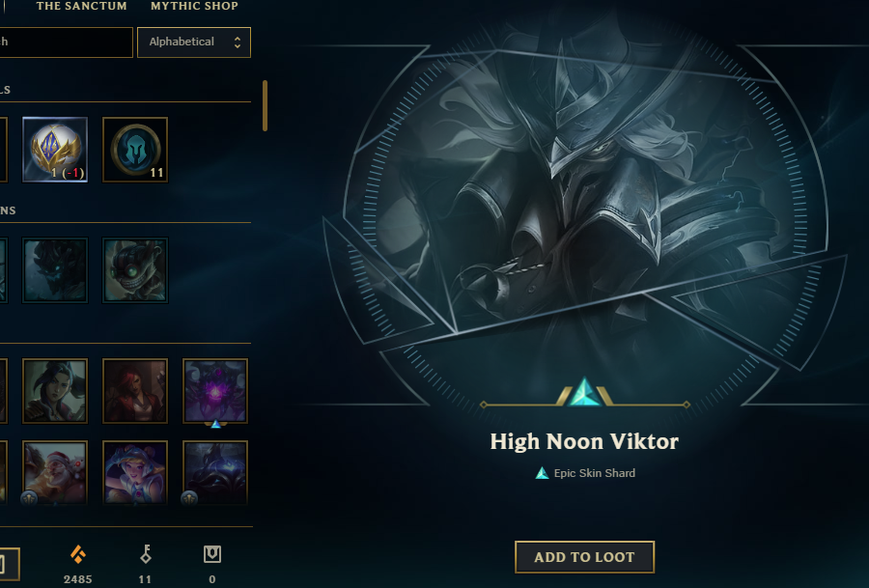Select the dark armored High Noon Viktor shard
The image size is (869, 588).
(x=215, y=473)
